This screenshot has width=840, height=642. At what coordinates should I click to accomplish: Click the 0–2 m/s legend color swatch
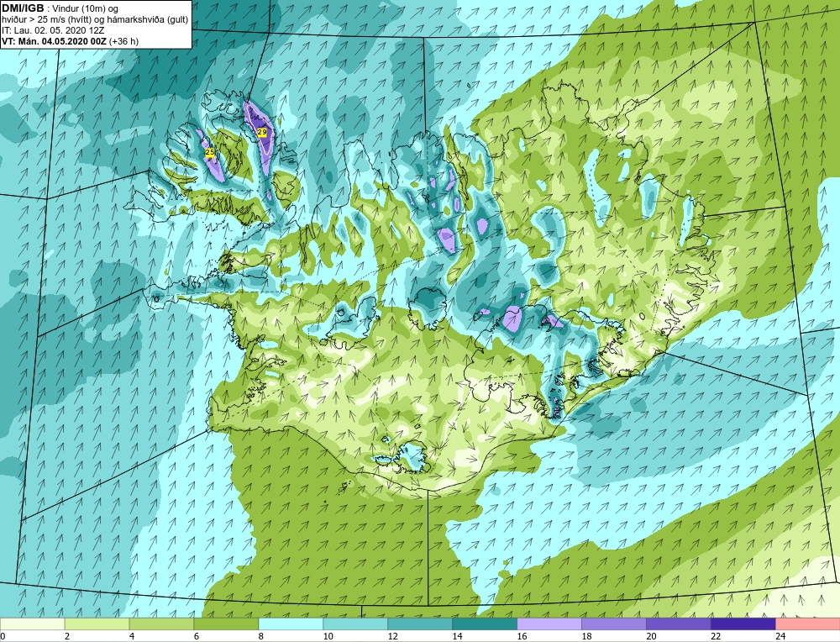pyautogui.click(x=32, y=624)
